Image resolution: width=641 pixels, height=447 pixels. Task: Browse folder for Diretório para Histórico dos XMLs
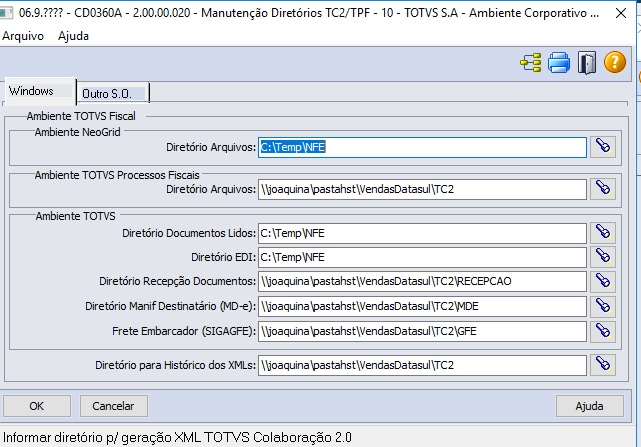pyautogui.click(x=603, y=365)
